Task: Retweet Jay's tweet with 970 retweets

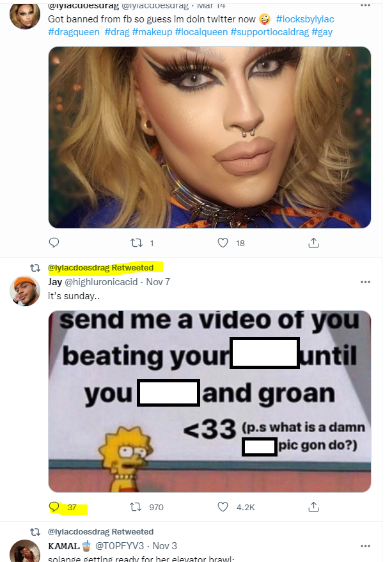Action: (136, 507)
